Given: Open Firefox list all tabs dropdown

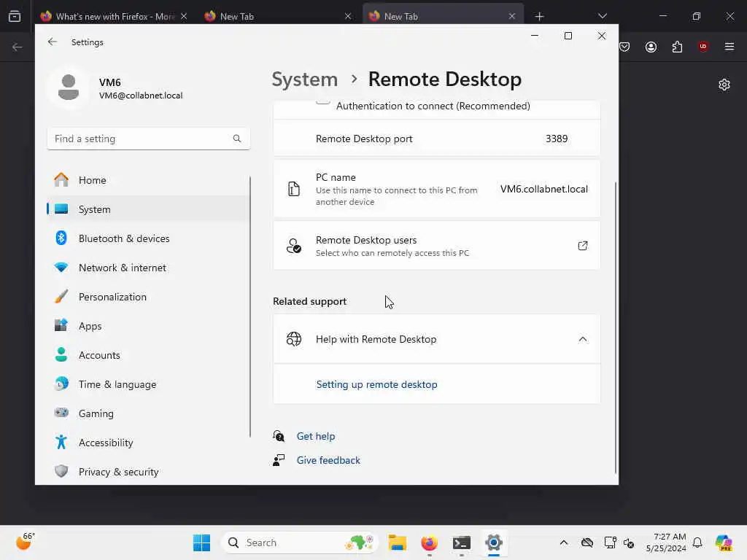Looking at the screenshot, I should click(x=602, y=16).
